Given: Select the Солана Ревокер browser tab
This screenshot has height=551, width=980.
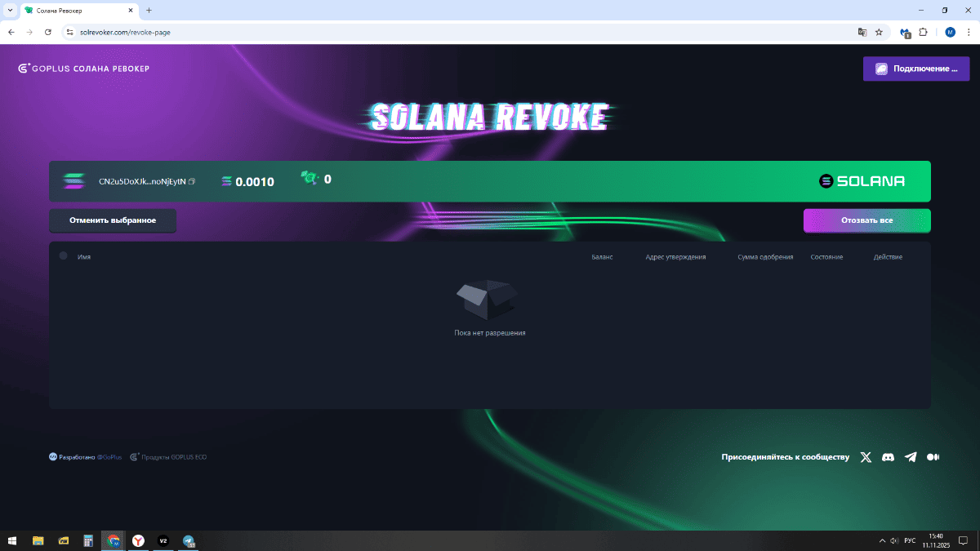Looking at the screenshot, I should [x=73, y=10].
